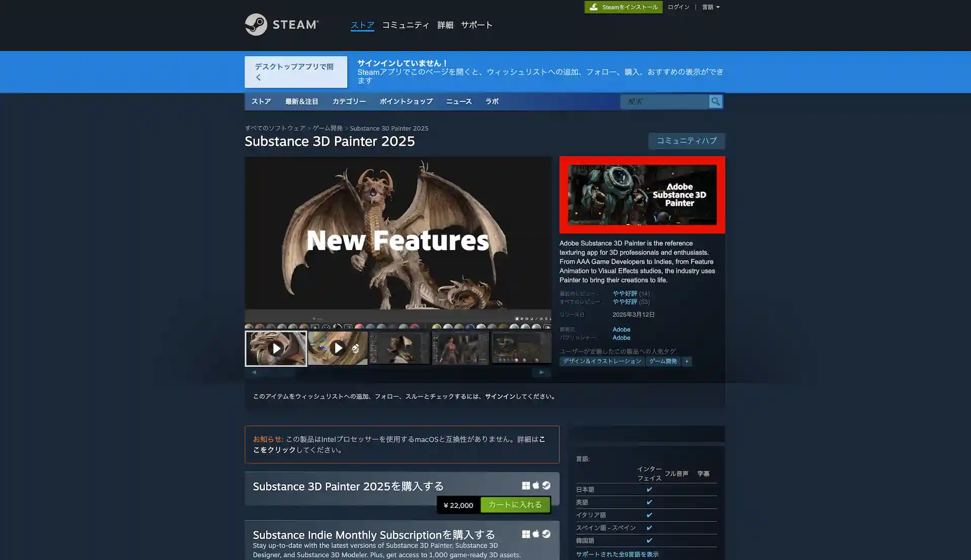
Task: Open the ポイントショップ tab
Action: pyautogui.click(x=406, y=102)
